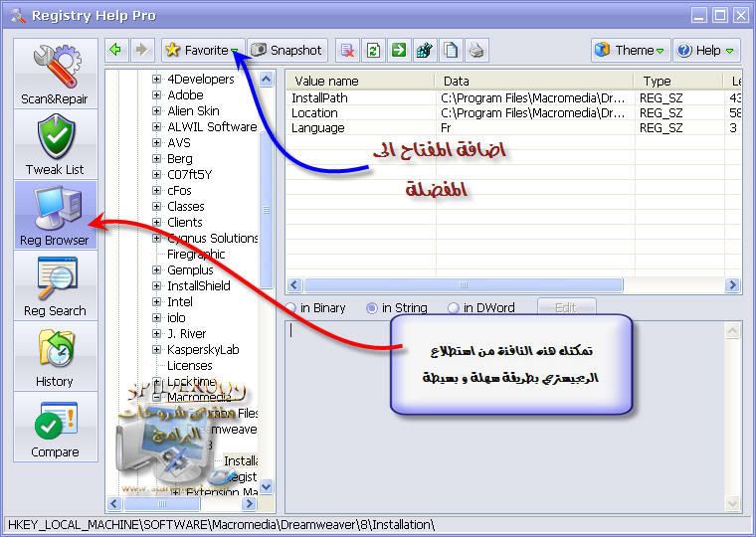Go back with the green left arrow

[x=115, y=50]
